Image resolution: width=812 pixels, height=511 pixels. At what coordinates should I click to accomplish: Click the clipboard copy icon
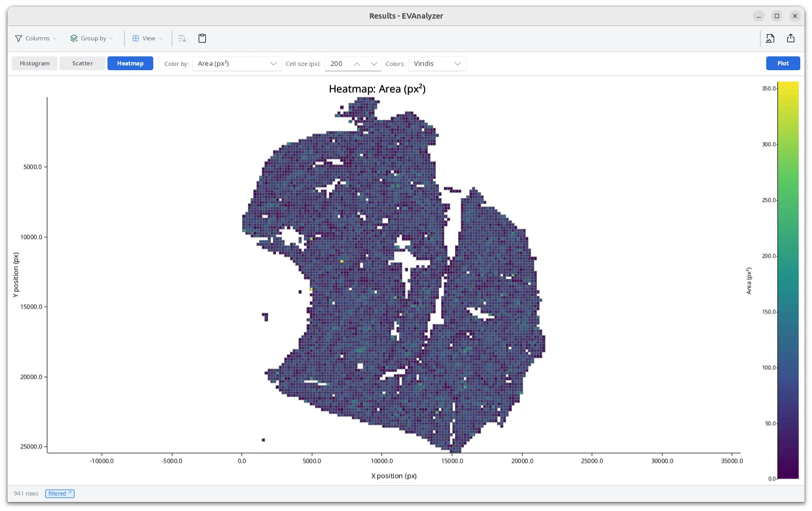pos(202,38)
